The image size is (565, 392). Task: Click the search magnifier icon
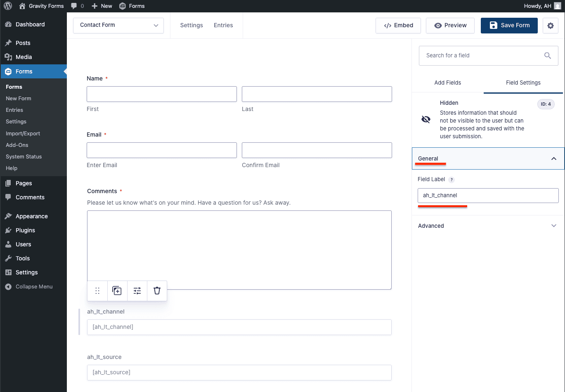coord(547,56)
